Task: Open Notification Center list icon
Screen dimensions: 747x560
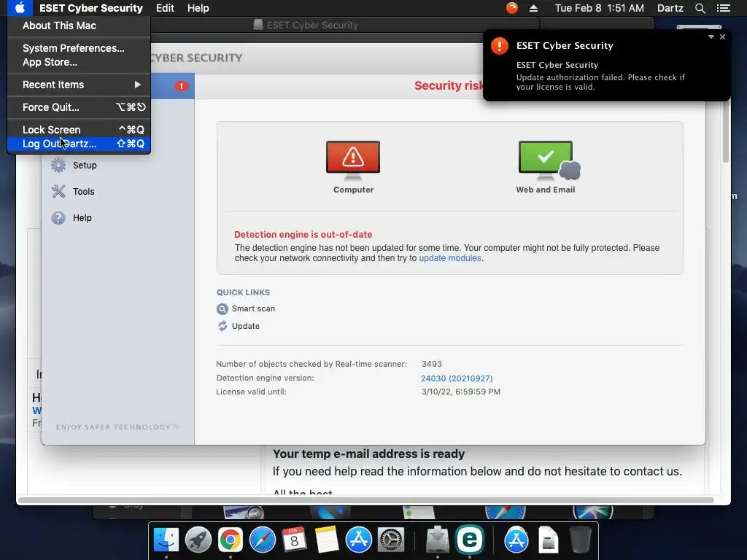Action: tap(724, 8)
